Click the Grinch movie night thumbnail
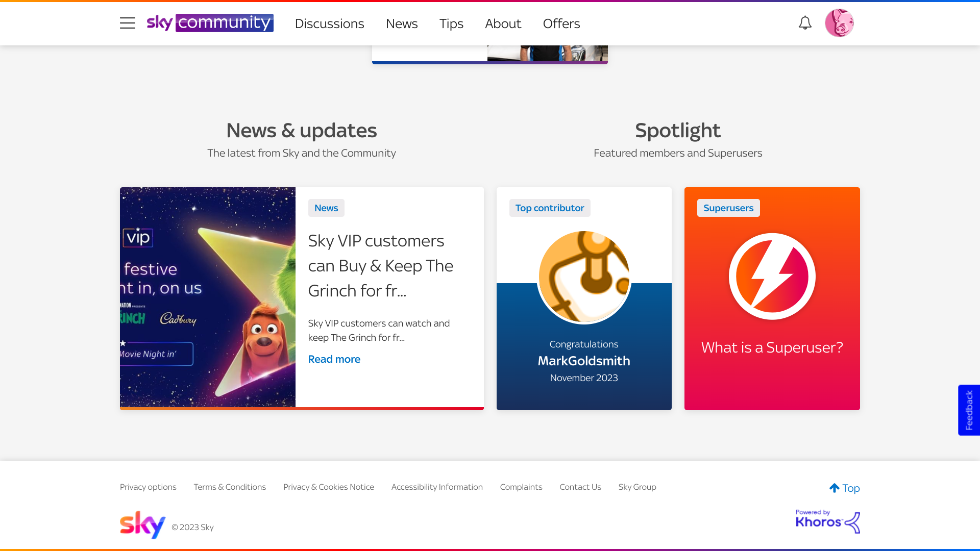The width and height of the screenshot is (980, 551). (207, 297)
